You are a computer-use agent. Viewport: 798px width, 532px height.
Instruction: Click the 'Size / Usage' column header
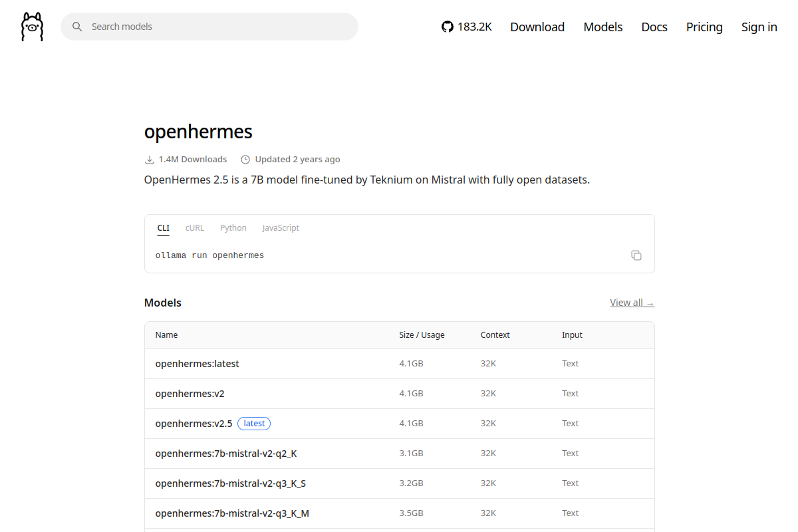[422, 335]
